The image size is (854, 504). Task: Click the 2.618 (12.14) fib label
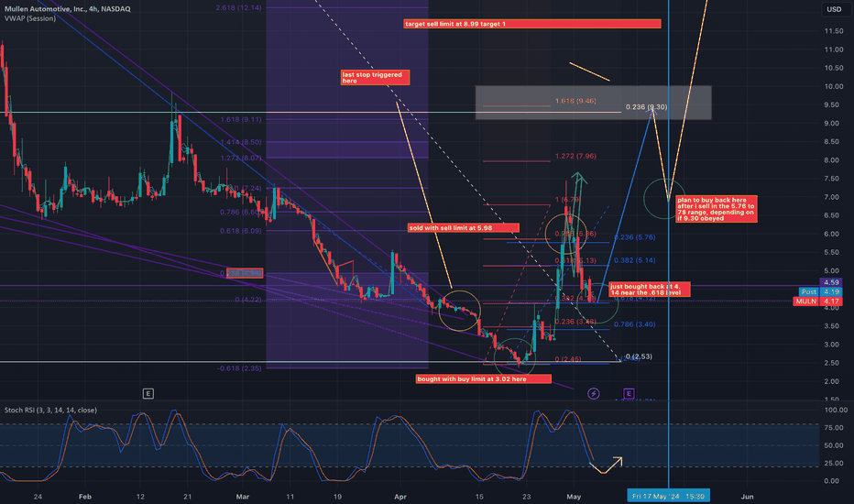238,7
